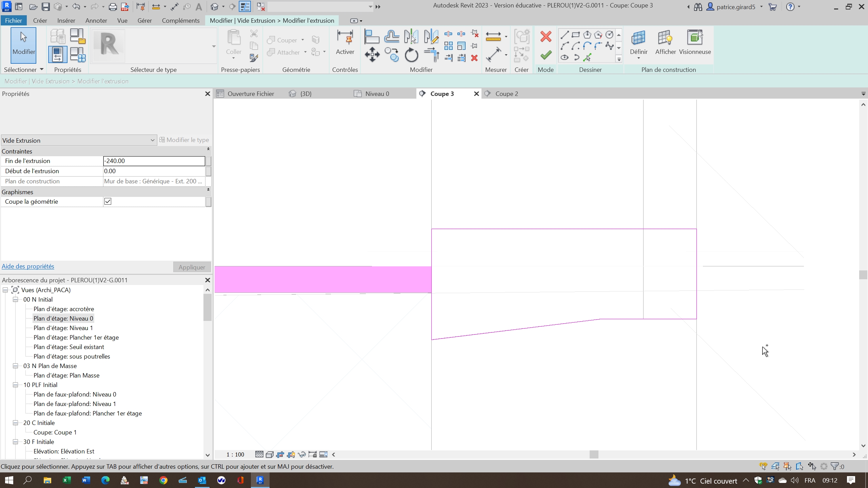
Task: Open Plan d'étage: Niveau 1 in project browser
Action: (x=63, y=328)
